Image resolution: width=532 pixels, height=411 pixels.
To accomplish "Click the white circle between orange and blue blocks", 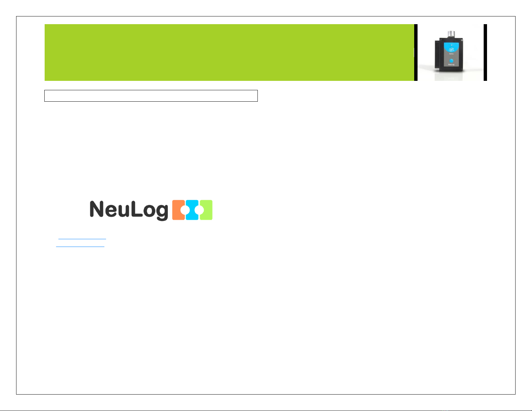I will [x=185, y=210].
